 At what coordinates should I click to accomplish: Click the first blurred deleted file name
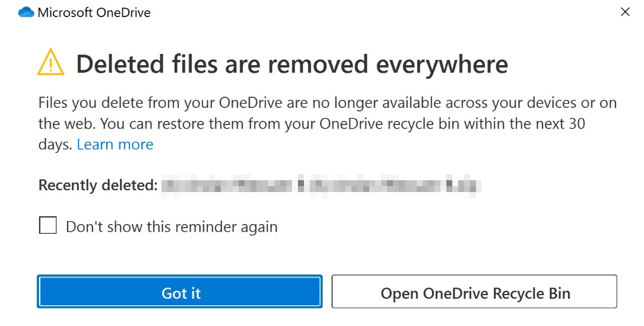[x=227, y=186]
